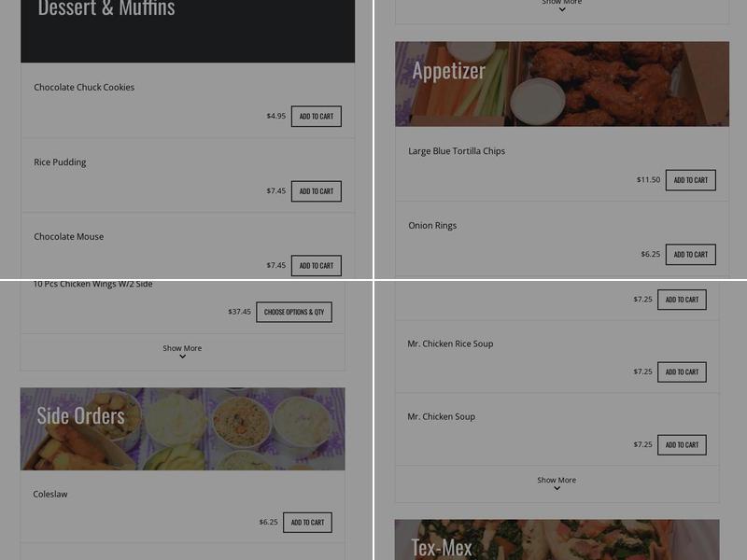Add Coleslaw to cart

(308, 523)
